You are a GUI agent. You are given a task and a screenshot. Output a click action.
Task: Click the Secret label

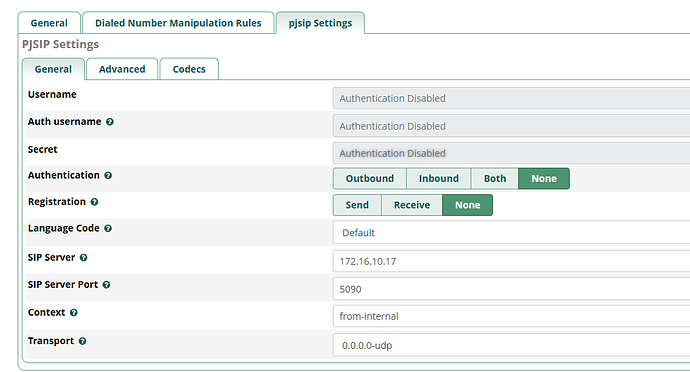pyautogui.click(x=43, y=149)
